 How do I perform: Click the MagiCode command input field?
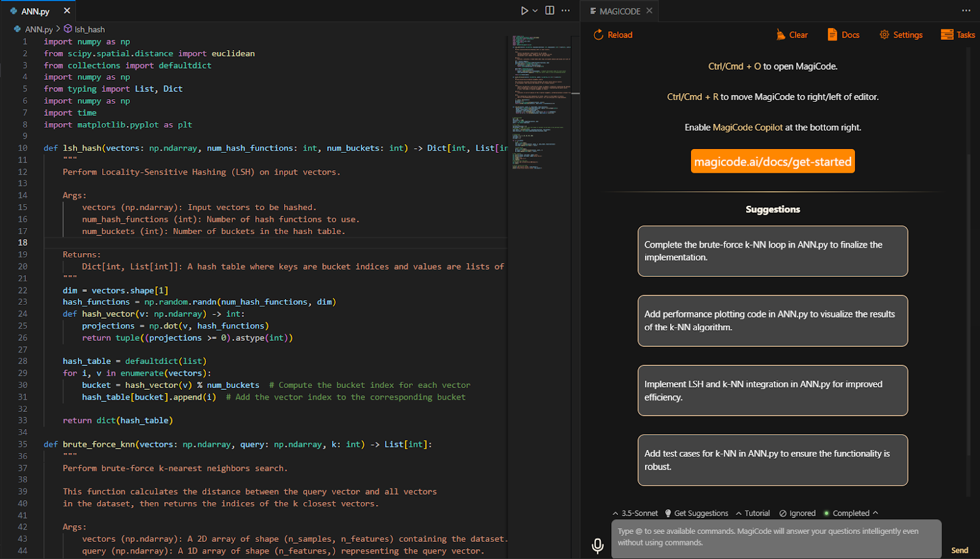coord(775,537)
